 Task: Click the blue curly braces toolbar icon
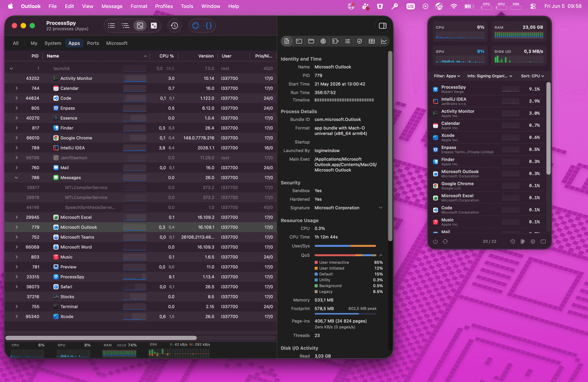[209, 25]
